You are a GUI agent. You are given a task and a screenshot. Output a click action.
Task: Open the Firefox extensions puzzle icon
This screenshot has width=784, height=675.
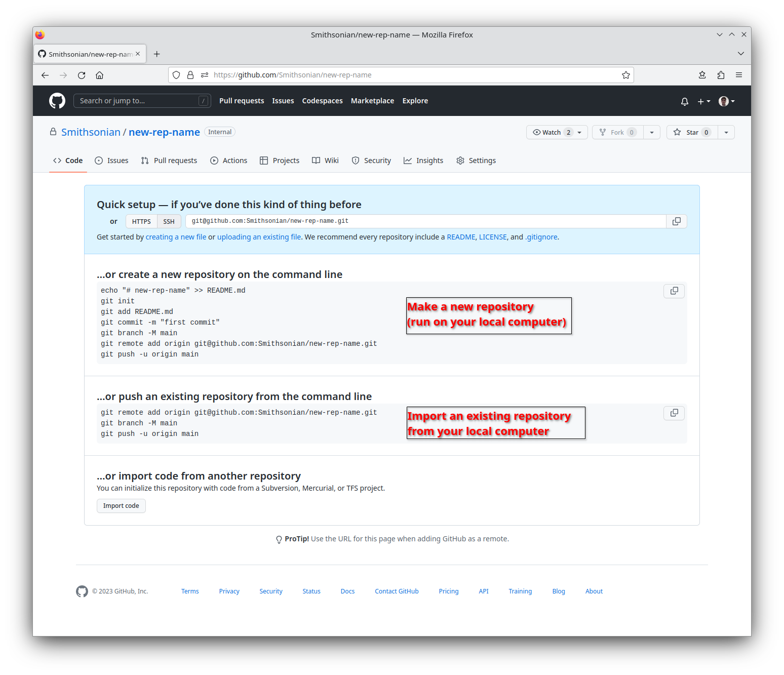[721, 75]
